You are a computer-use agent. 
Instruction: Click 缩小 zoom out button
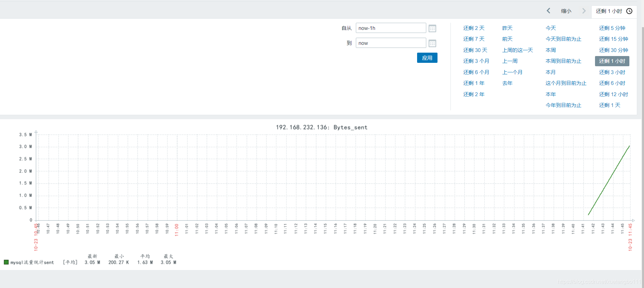pos(566,11)
